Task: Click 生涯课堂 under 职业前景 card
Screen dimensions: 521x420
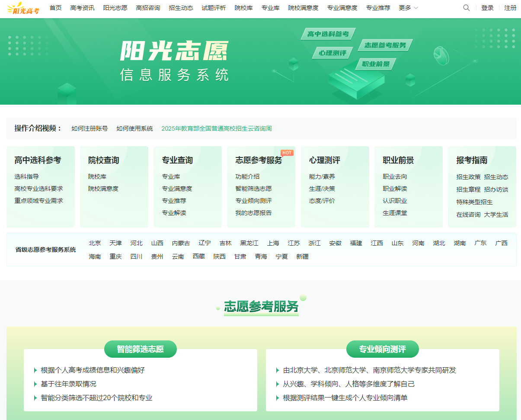Action: tap(395, 213)
